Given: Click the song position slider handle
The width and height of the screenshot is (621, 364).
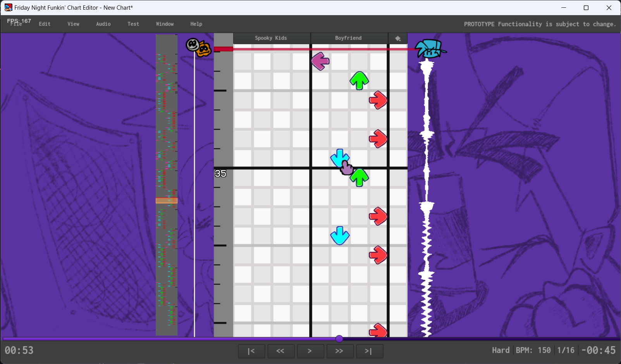Looking at the screenshot, I should (x=339, y=339).
